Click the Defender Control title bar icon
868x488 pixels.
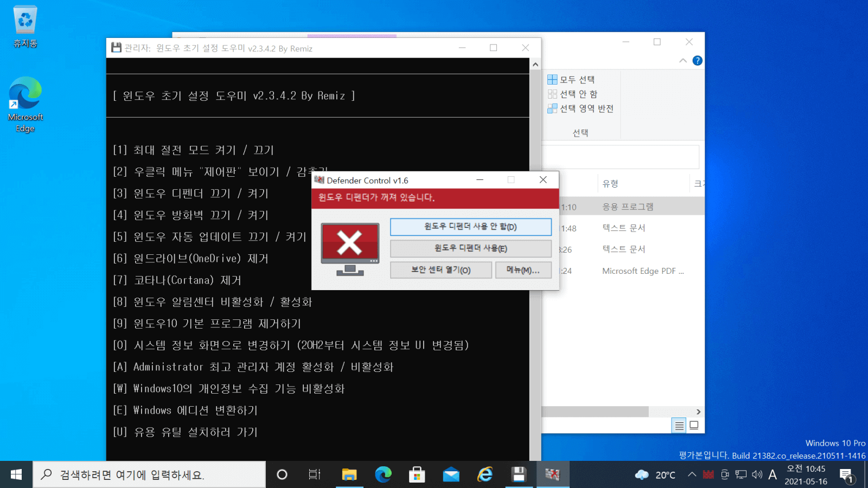(319, 180)
